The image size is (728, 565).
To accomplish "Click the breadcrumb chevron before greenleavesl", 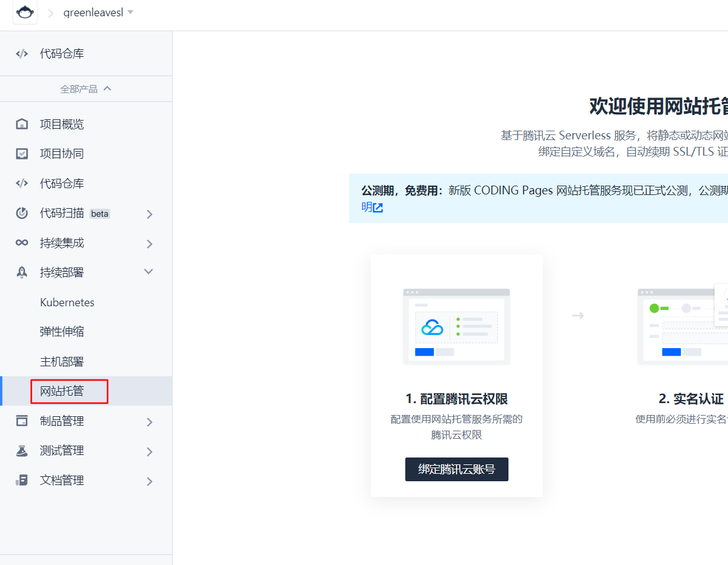I will coord(51,13).
